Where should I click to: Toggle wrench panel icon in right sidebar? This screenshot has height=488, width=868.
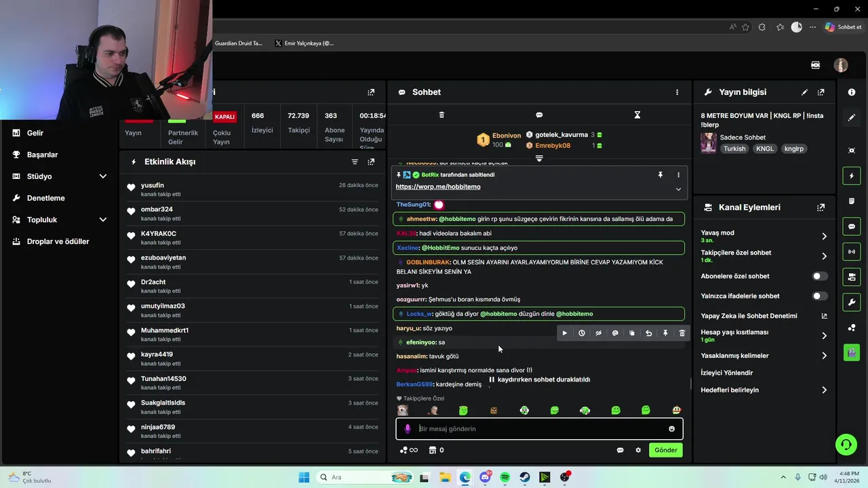pos(852,302)
